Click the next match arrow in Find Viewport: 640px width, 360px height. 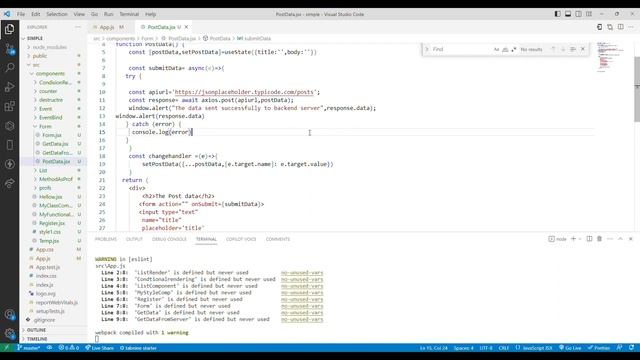[x=563, y=49]
